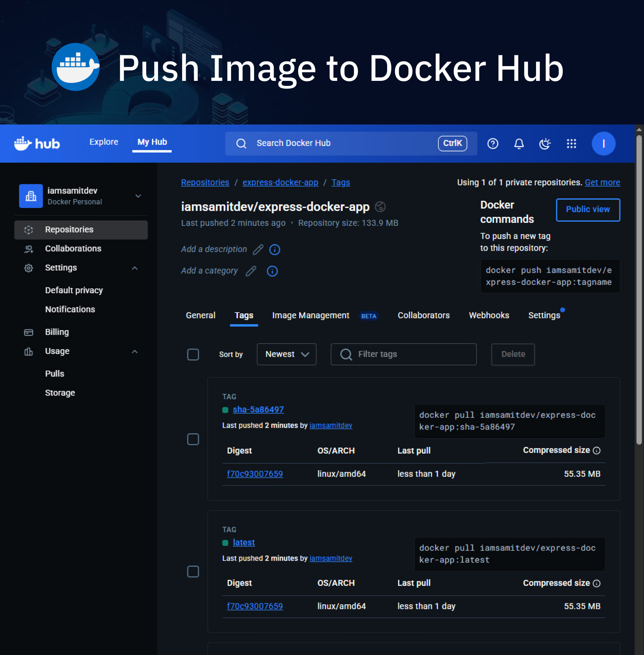Check the sha-5a86497 tag row checkbox
644x655 pixels.
pos(193,439)
